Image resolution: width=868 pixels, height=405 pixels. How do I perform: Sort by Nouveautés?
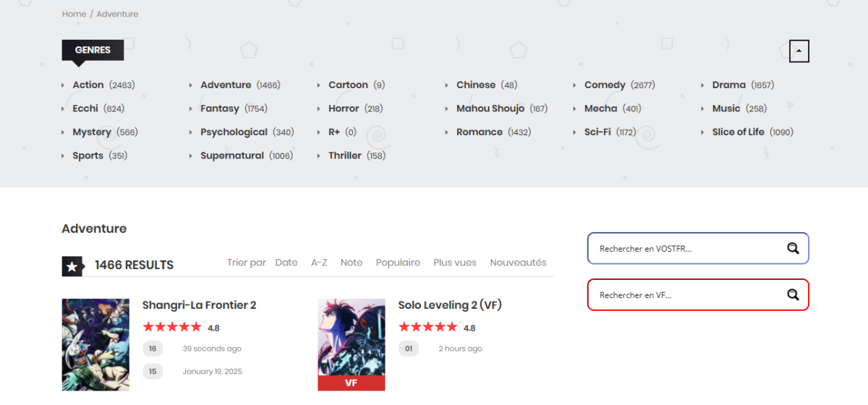(x=519, y=263)
